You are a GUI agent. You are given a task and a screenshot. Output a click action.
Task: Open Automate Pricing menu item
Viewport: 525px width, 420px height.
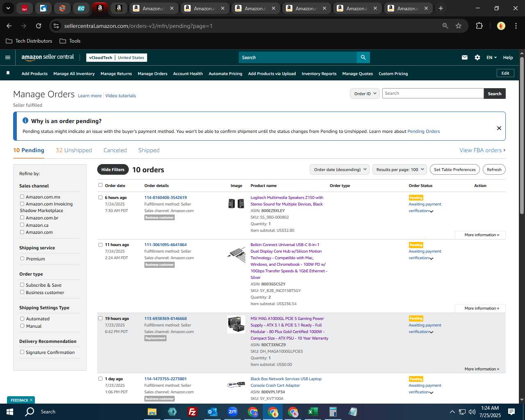pyautogui.click(x=225, y=74)
